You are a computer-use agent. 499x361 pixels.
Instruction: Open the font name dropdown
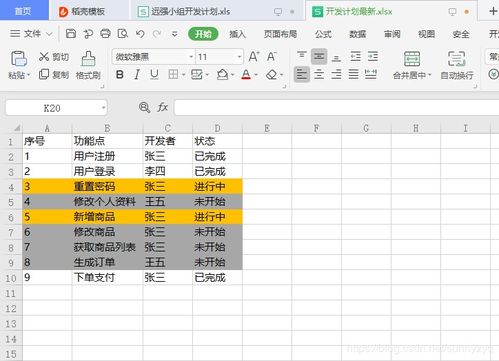pyautogui.click(x=191, y=57)
